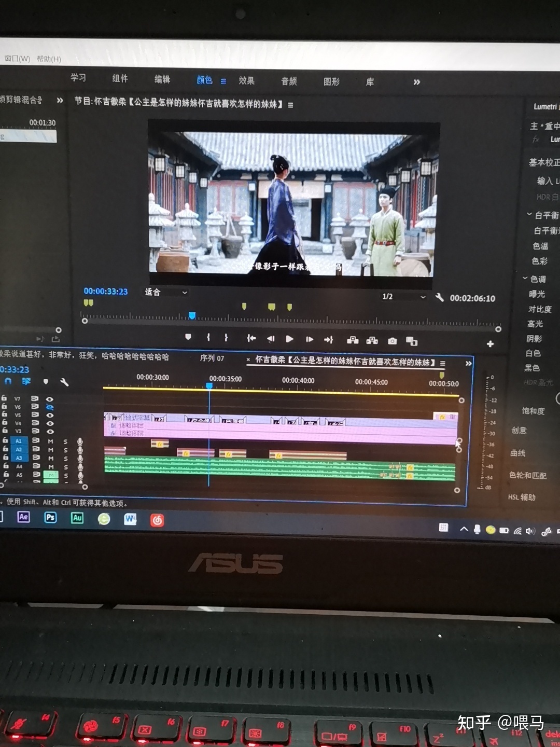Launch After Effects from the taskbar
Image resolution: width=560 pixels, height=747 pixels.
click(x=23, y=517)
